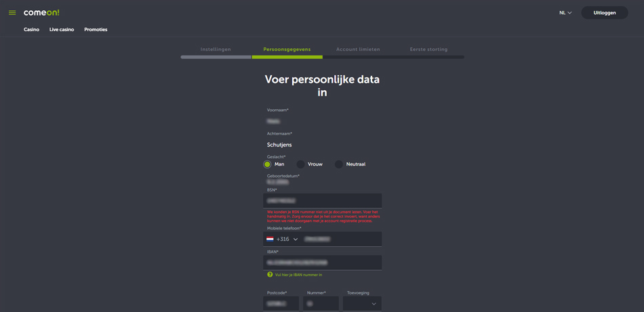Click the IBAN input field
Screen dimensions: 644x312
[323, 262]
